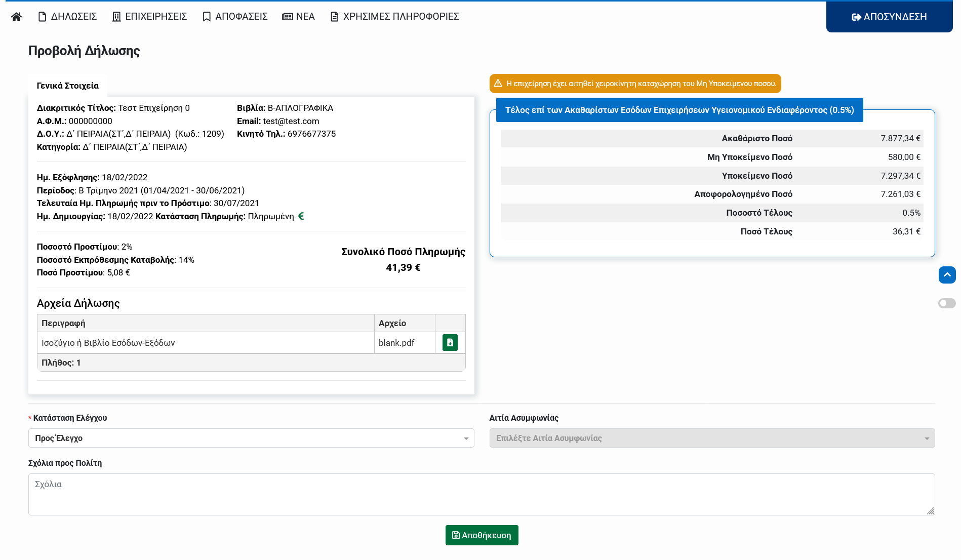Click the Μη Υποκείμενο Ποσό value 580,00 €
The image size is (961, 560).
(x=904, y=157)
